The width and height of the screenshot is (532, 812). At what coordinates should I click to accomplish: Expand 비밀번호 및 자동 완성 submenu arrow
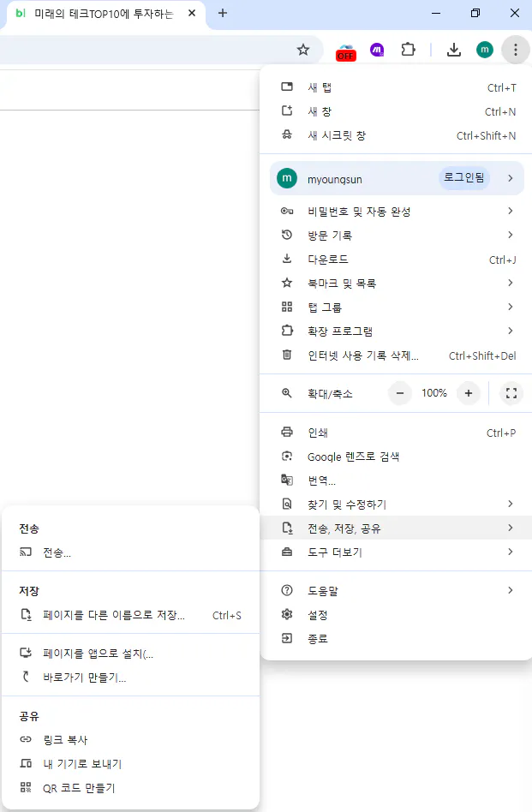(x=511, y=211)
